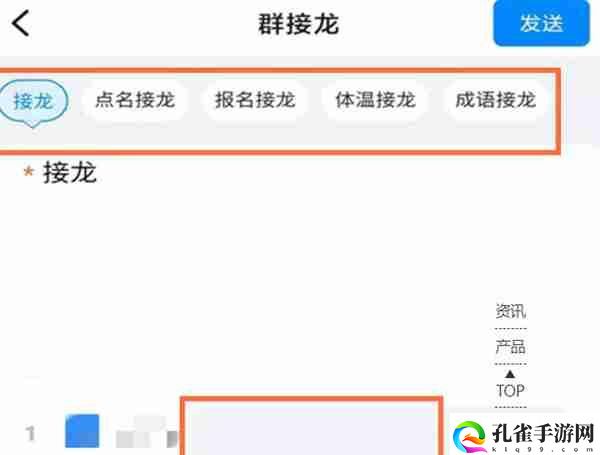
Task: Select the number 1 entry row marker
Action: point(30,434)
